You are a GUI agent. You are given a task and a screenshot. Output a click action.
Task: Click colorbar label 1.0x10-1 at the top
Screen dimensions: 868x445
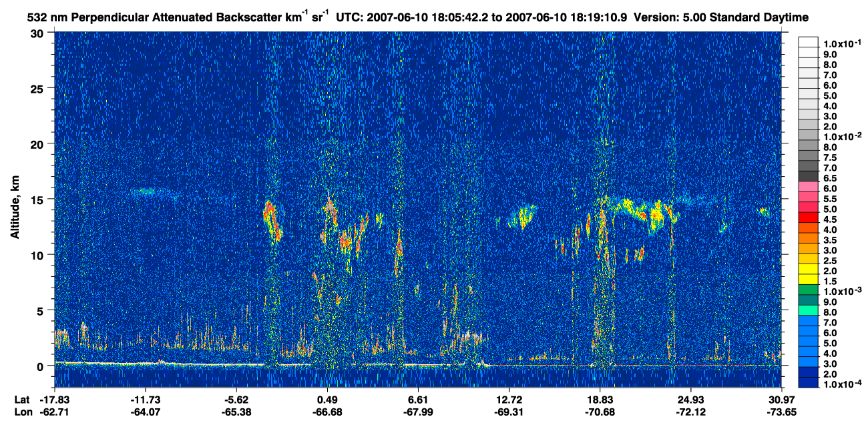842,43
